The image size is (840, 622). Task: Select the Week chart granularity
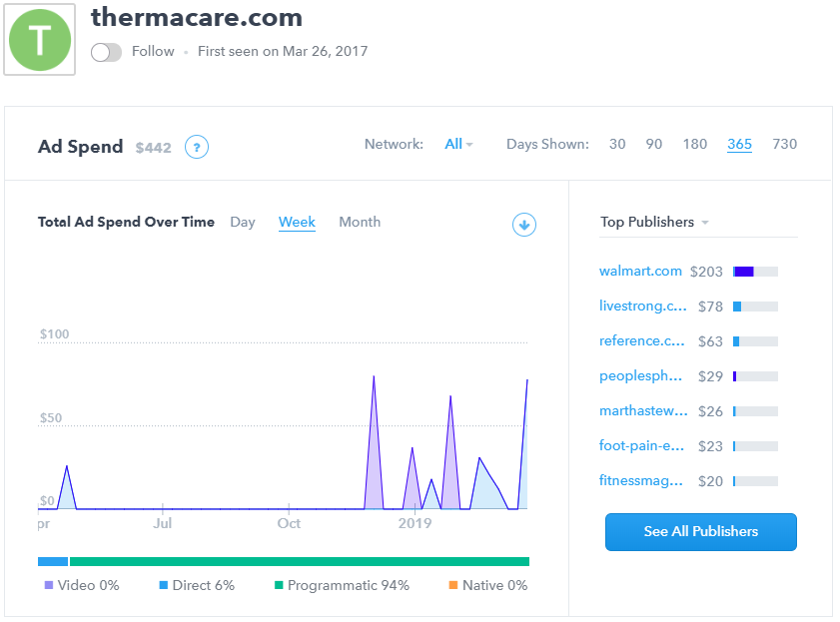point(297,222)
